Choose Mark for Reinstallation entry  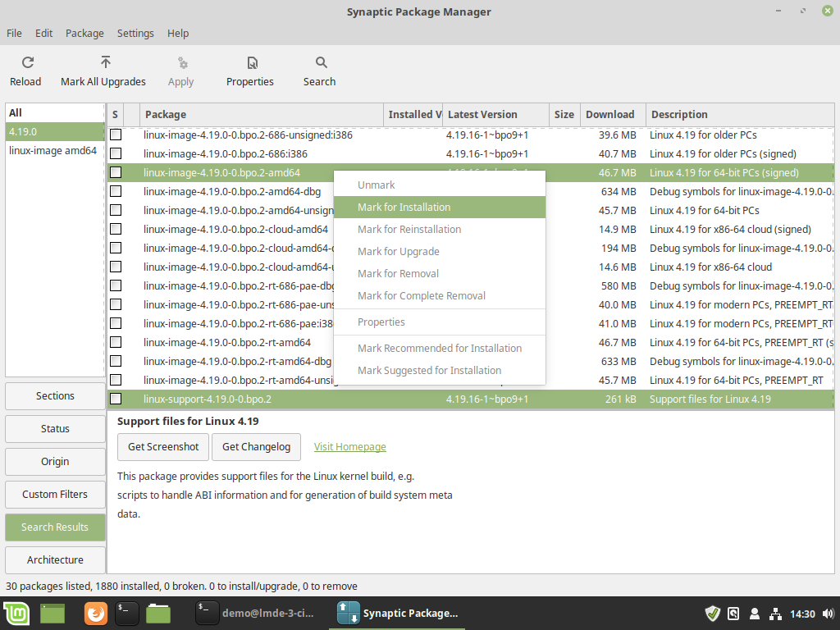440,230
